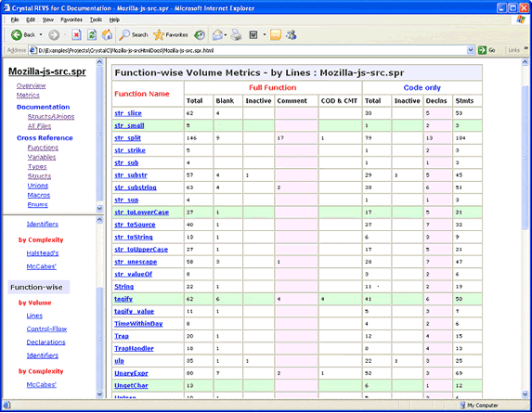Open the Mail icon dropdown arrow

pyautogui.click(x=226, y=34)
